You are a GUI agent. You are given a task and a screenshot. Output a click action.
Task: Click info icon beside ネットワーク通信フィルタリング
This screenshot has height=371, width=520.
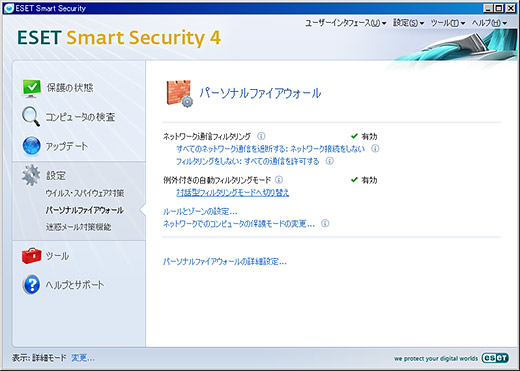pyautogui.click(x=261, y=136)
